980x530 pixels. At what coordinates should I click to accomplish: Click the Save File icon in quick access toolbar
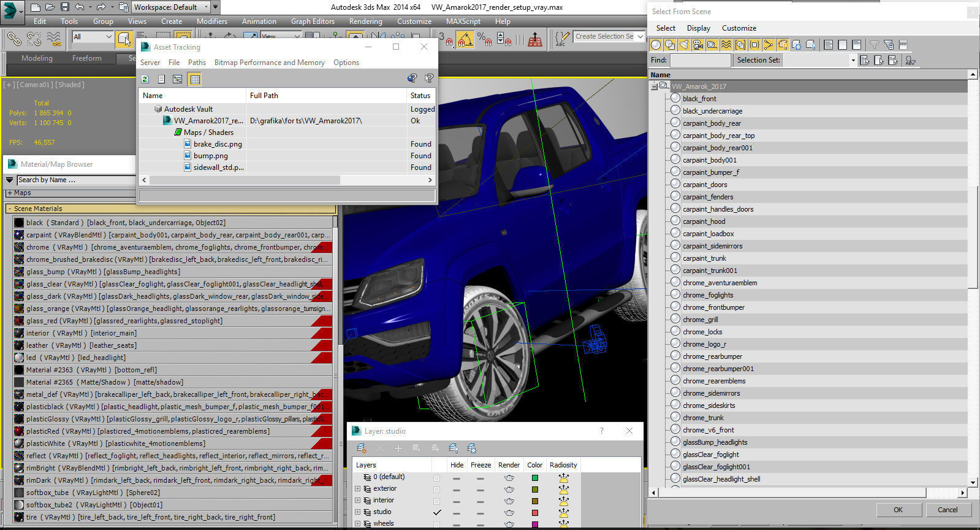coord(64,7)
